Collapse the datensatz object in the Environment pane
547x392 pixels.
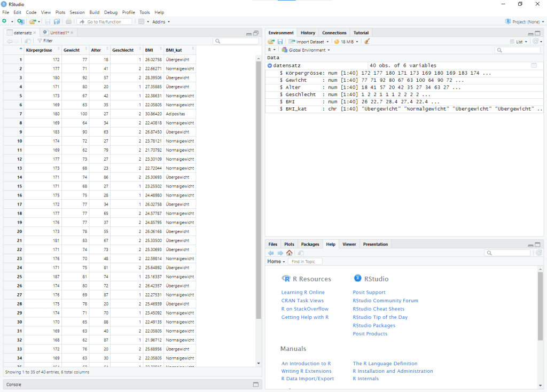(269, 65)
